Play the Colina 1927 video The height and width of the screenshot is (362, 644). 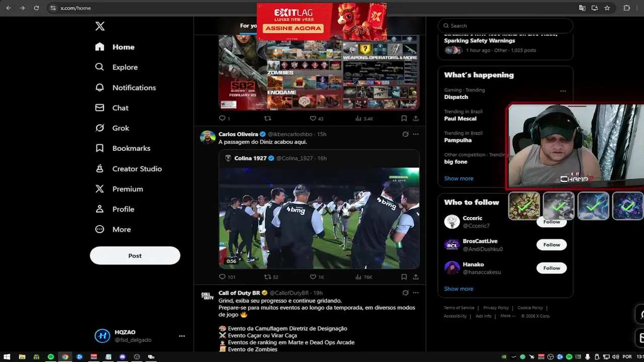[319, 218]
